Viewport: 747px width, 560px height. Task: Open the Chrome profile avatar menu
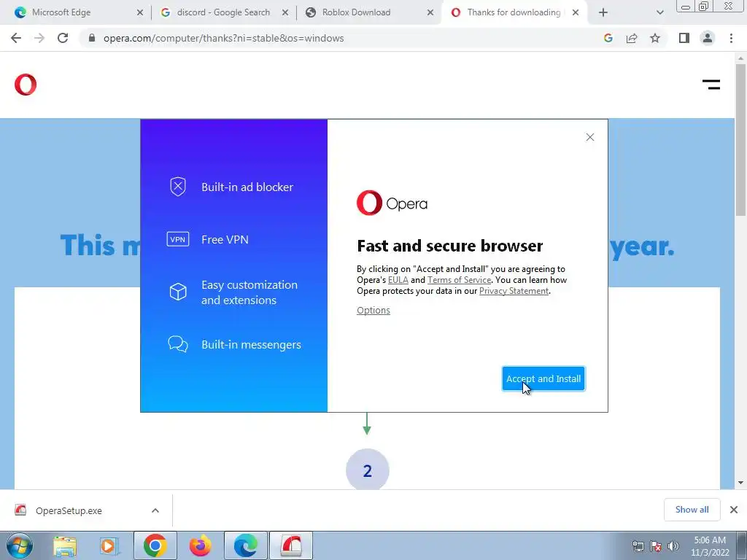(x=708, y=38)
